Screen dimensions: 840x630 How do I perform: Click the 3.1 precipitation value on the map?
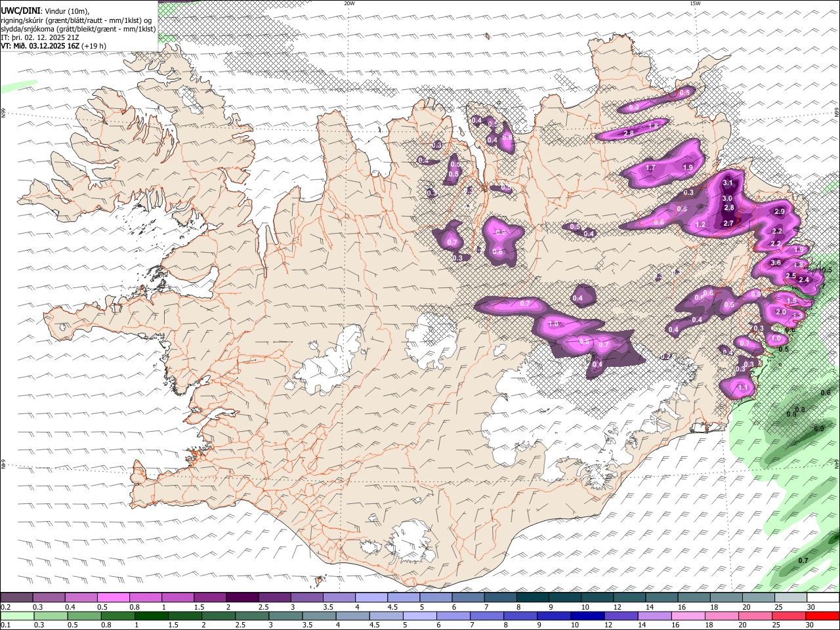click(727, 183)
